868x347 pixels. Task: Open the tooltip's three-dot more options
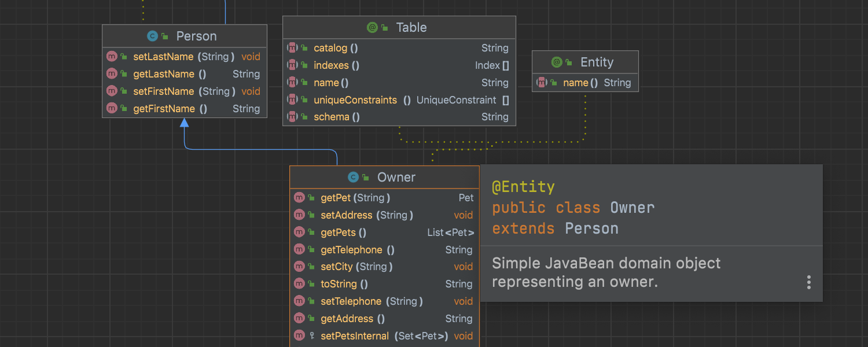tap(808, 282)
